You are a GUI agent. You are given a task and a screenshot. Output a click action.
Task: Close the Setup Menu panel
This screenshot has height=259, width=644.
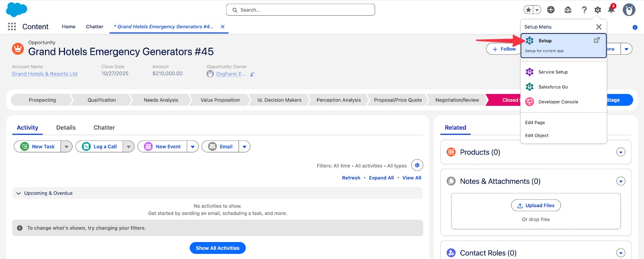[599, 27]
